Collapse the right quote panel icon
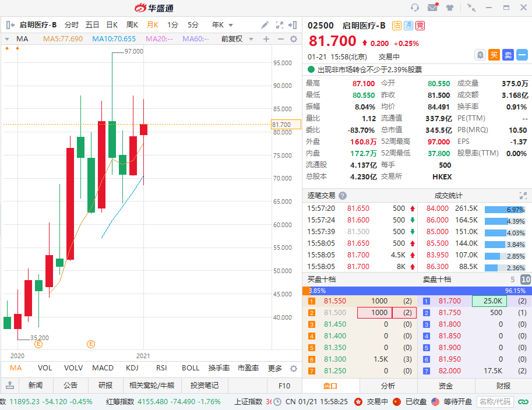 (293, 25)
